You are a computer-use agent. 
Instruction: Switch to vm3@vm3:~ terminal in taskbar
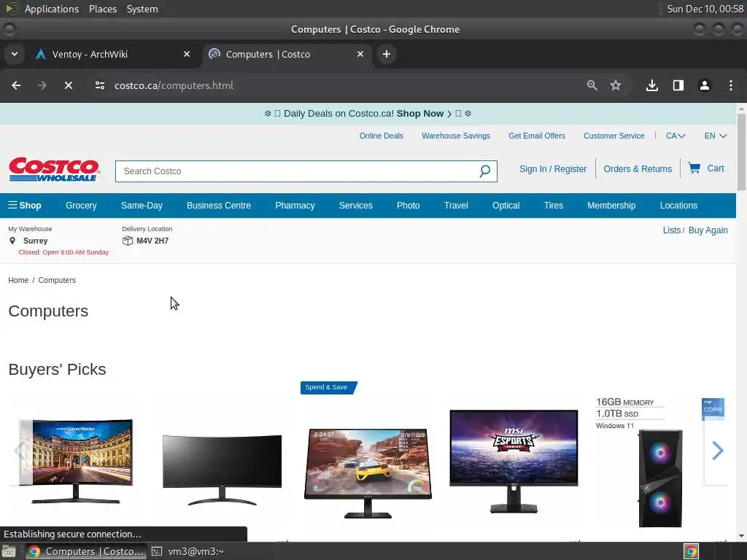[188, 551]
